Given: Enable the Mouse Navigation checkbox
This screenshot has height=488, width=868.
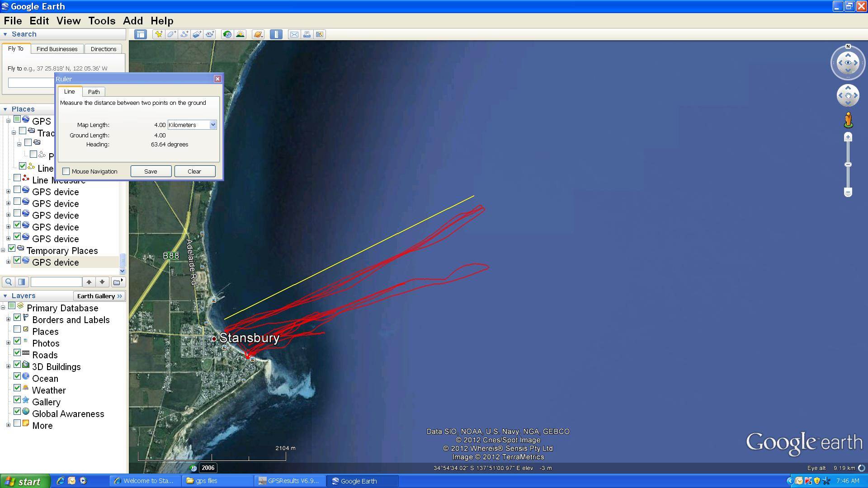Looking at the screenshot, I should click(x=66, y=171).
